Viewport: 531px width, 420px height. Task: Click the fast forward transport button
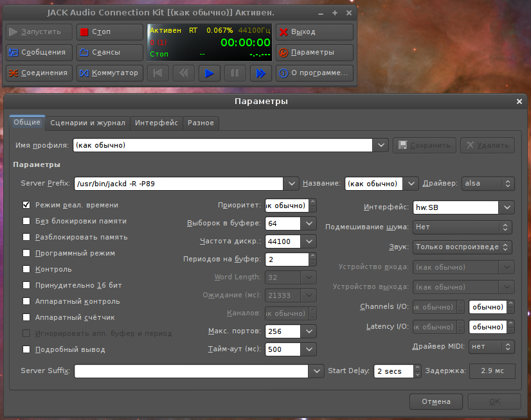260,73
